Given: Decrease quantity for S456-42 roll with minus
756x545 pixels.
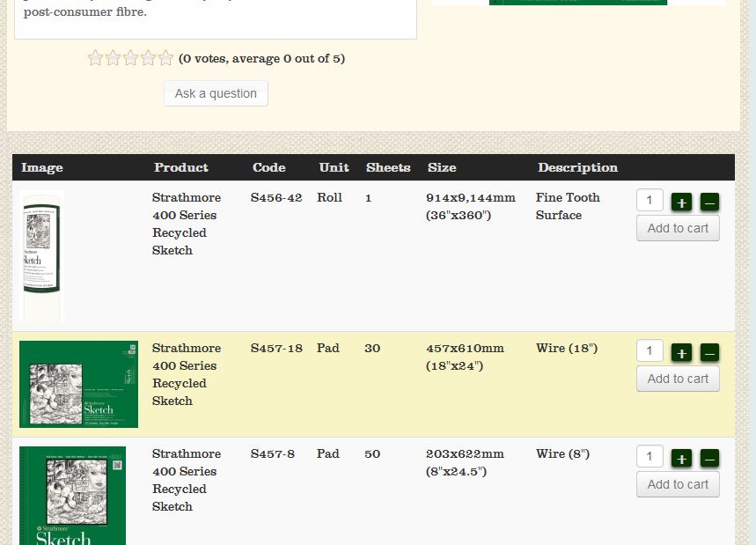Looking at the screenshot, I should [x=709, y=203].
